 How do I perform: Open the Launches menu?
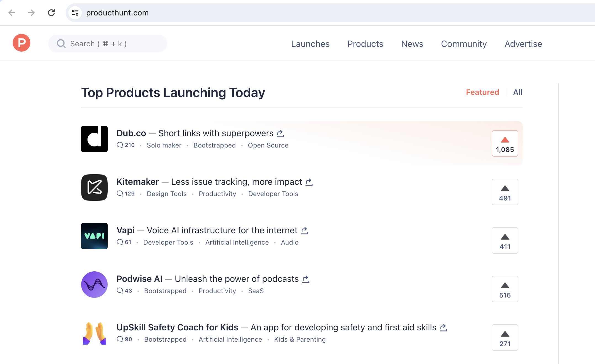(310, 44)
